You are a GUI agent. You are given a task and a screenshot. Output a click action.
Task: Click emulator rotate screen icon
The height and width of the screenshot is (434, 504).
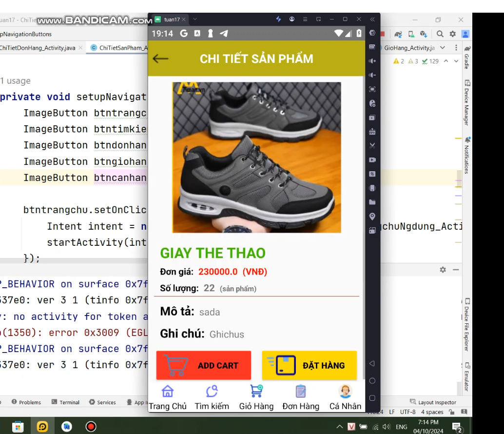pos(372,231)
